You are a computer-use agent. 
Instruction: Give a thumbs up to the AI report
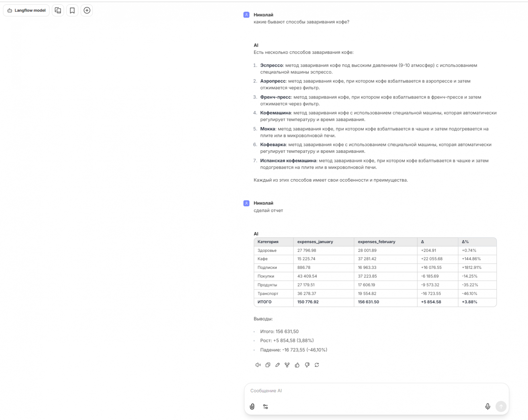[297, 365]
